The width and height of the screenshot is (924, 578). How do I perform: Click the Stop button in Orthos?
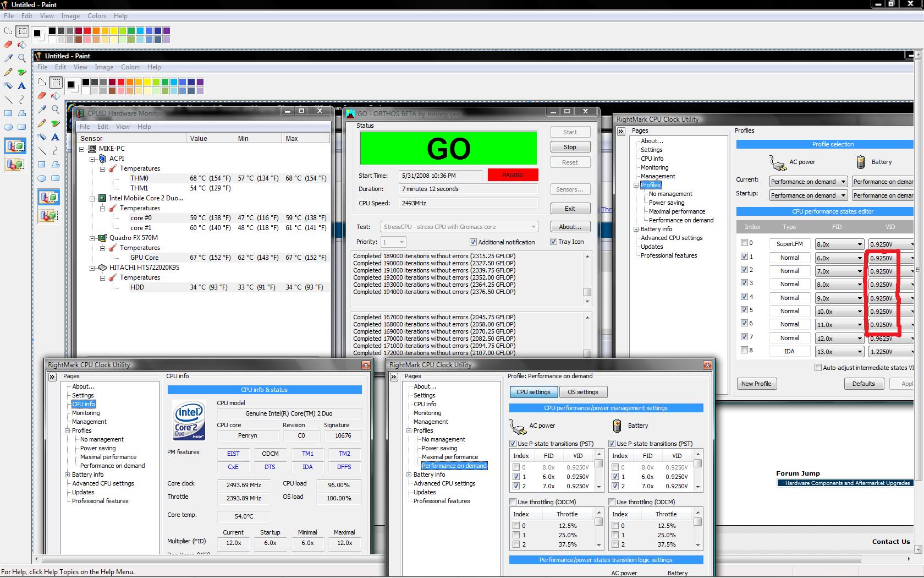pyautogui.click(x=570, y=147)
